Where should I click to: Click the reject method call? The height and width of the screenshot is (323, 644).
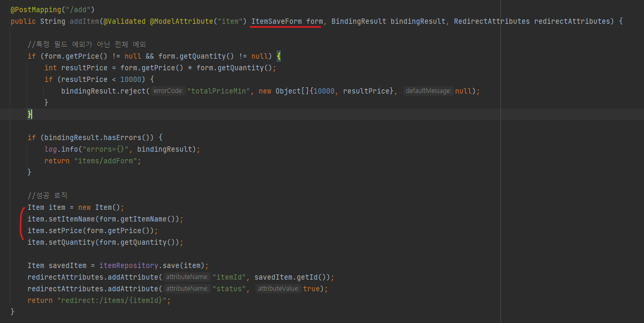point(133,91)
